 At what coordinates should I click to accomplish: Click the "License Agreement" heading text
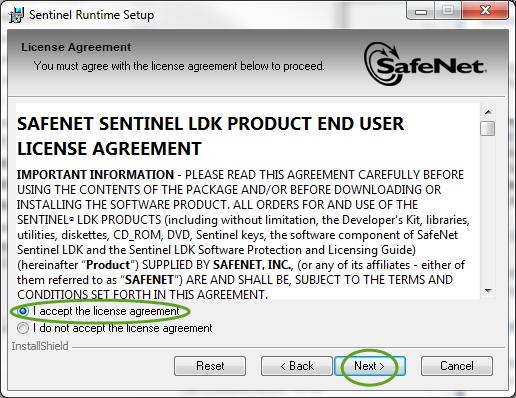[x=76, y=47]
